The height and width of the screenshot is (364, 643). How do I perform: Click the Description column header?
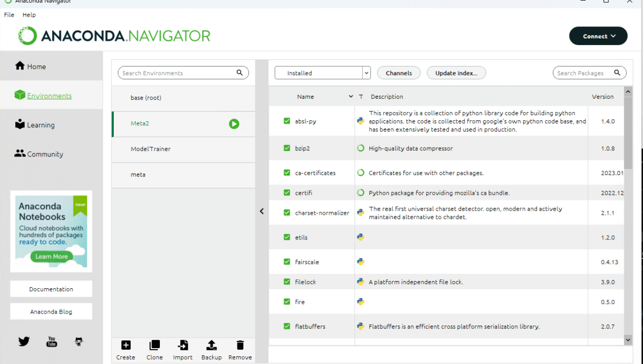click(x=387, y=97)
